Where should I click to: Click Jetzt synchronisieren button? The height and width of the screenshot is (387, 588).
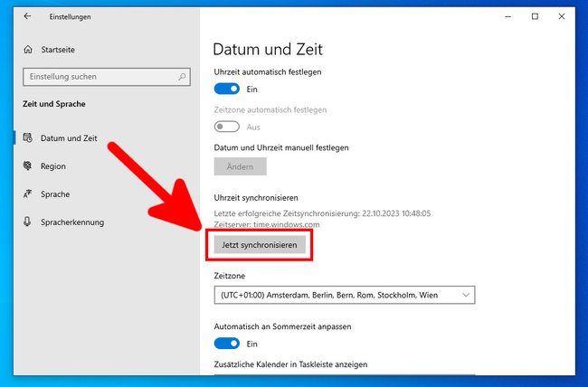(x=260, y=245)
